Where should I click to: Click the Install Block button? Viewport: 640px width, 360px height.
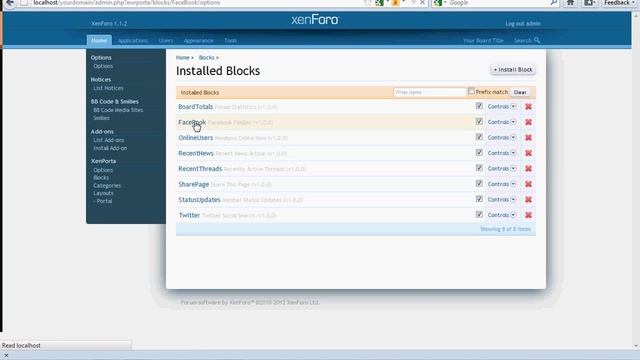pos(513,70)
